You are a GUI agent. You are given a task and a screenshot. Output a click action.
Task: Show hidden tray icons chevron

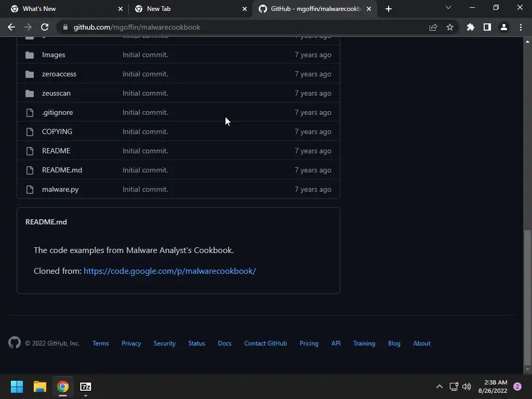pyautogui.click(x=440, y=387)
